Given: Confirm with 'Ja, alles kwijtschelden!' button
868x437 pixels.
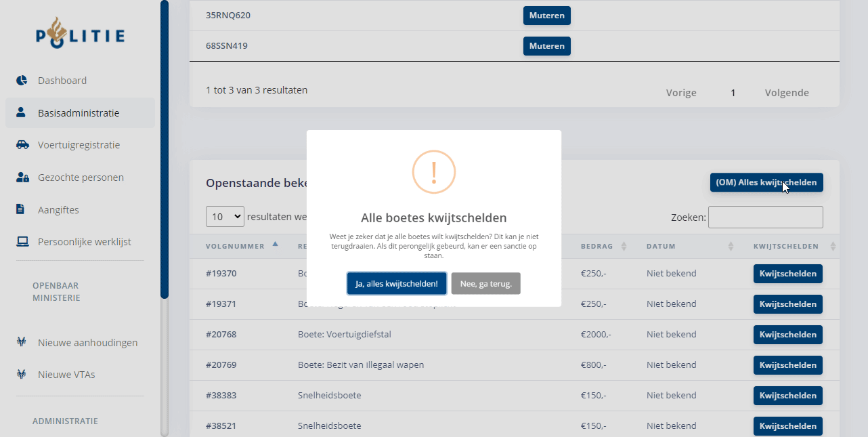Looking at the screenshot, I should tap(397, 284).
